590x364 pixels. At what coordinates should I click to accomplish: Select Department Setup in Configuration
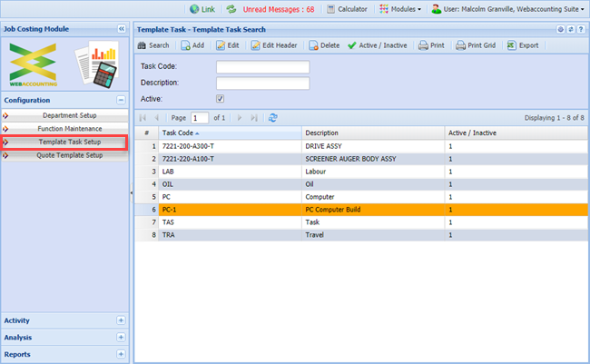(x=69, y=115)
